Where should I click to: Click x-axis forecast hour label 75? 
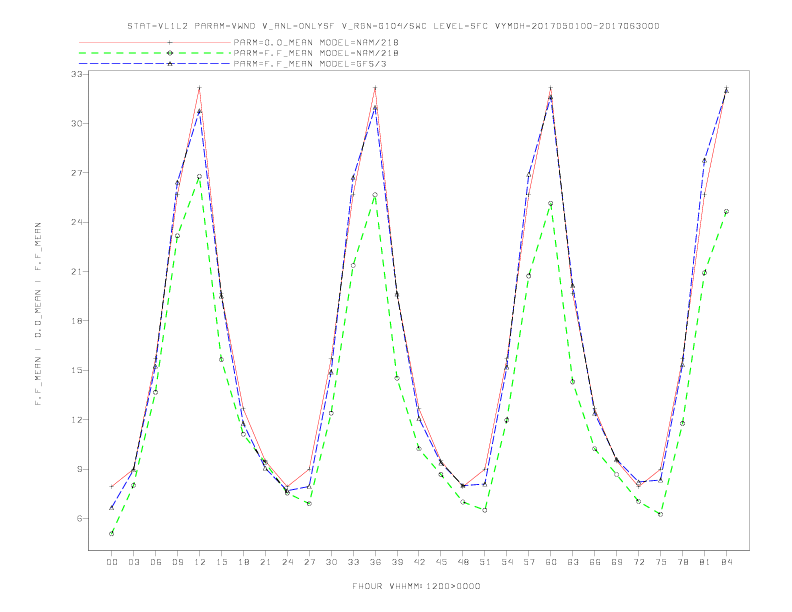pos(661,562)
